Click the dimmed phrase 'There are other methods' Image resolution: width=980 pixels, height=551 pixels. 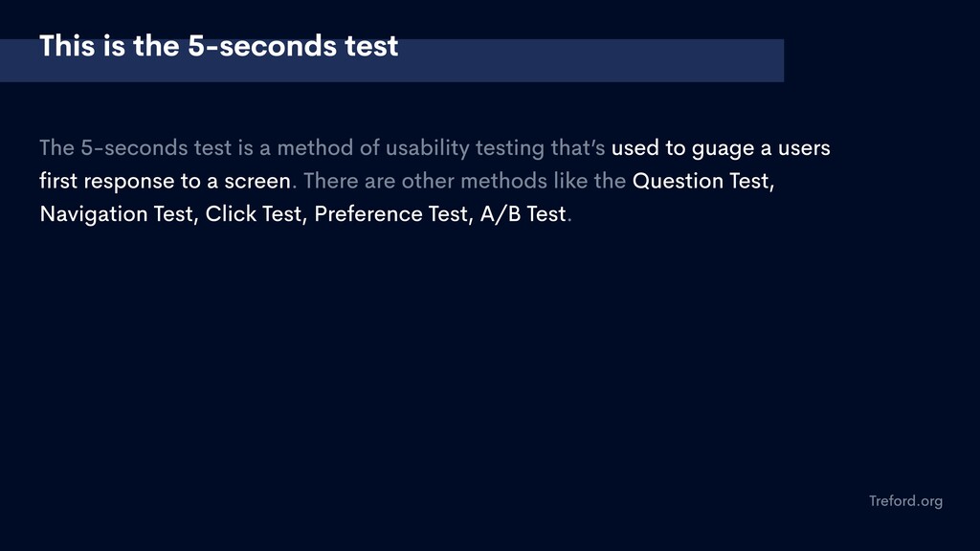pyautogui.click(x=425, y=181)
